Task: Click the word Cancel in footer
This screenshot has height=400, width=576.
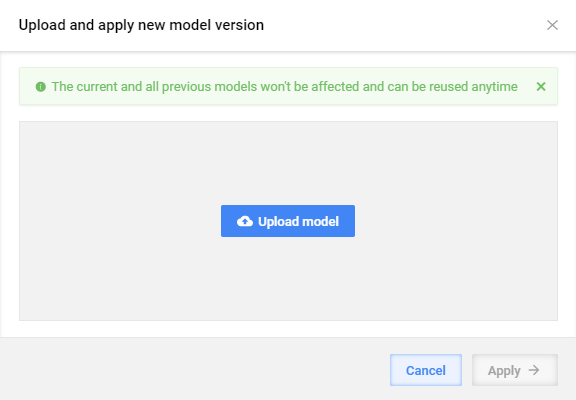Action: pos(426,370)
